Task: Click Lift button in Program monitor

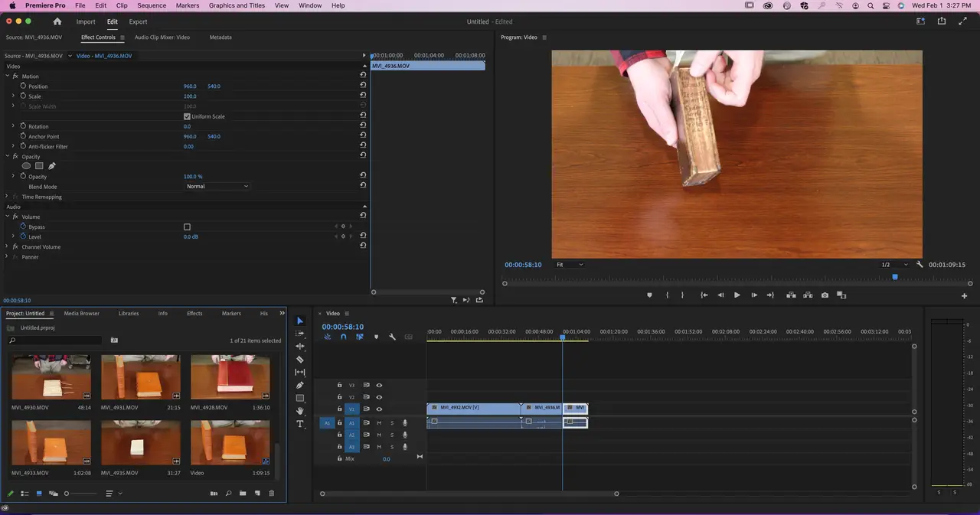Action: click(x=791, y=295)
